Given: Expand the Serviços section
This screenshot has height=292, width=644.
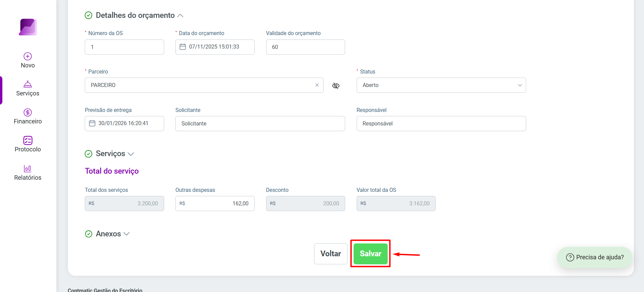Looking at the screenshot, I should pos(131,154).
